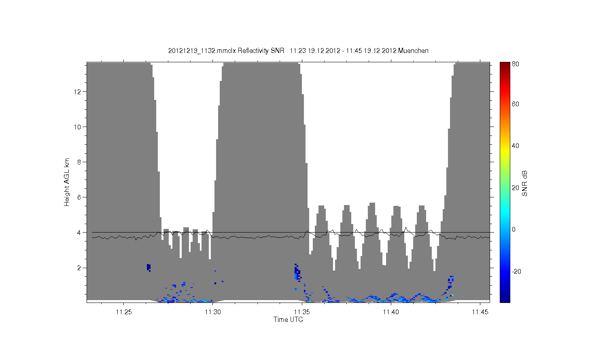Click the dark red top of the colorbar
The image size is (607, 364).
tap(505, 66)
